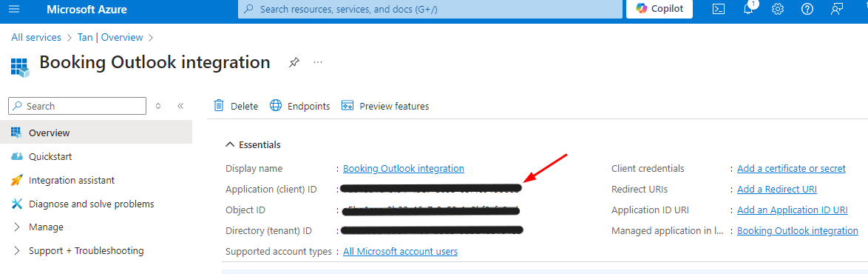Toggle the sidebar expand/collapse arrows
Screen dimensions: 868x274
(158, 106)
